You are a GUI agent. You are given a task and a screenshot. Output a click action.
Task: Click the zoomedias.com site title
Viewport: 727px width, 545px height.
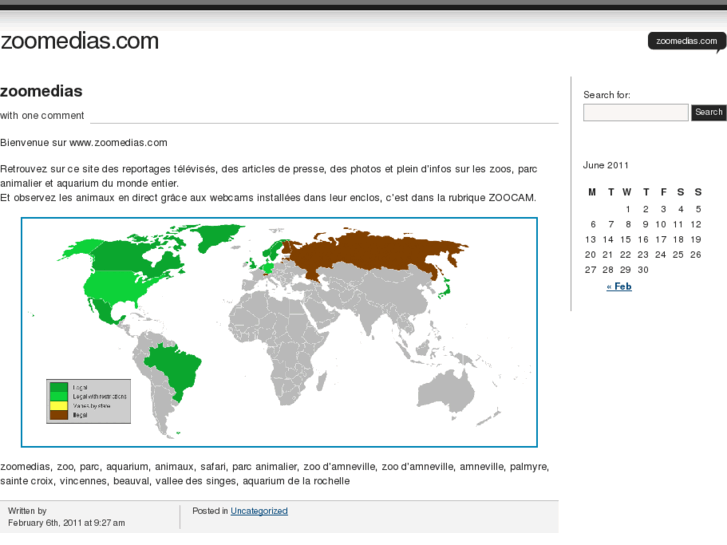(x=79, y=41)
